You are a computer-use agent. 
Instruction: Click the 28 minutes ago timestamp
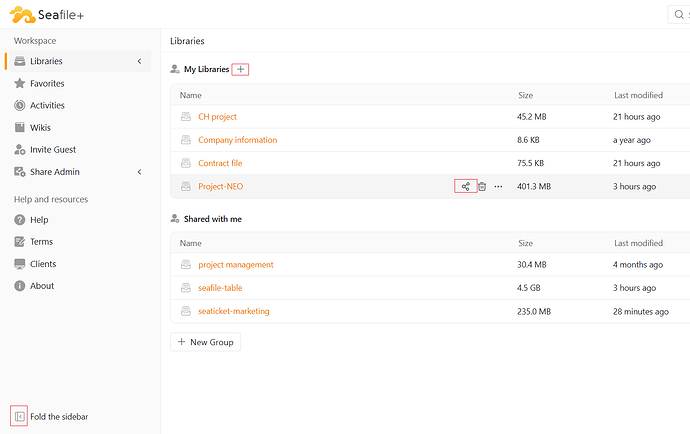tap(641, 311)
